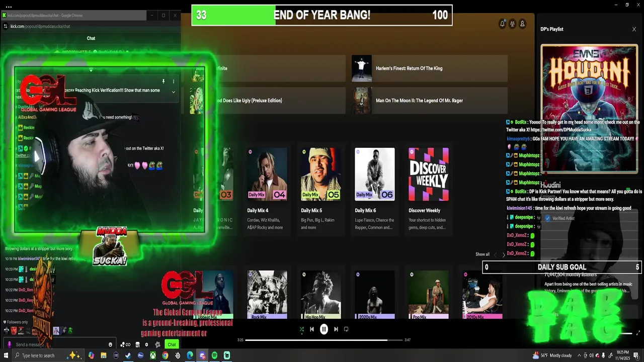Screen dimensions: 644x362
Task: Open Spotify notifications bell
Action: tap(502, 24)
